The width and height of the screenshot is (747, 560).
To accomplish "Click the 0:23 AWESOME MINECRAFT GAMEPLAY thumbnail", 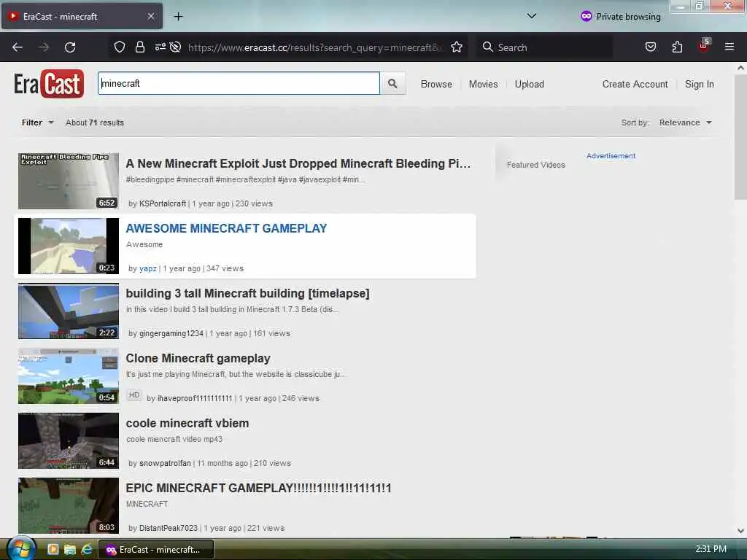I will (69, 246).
